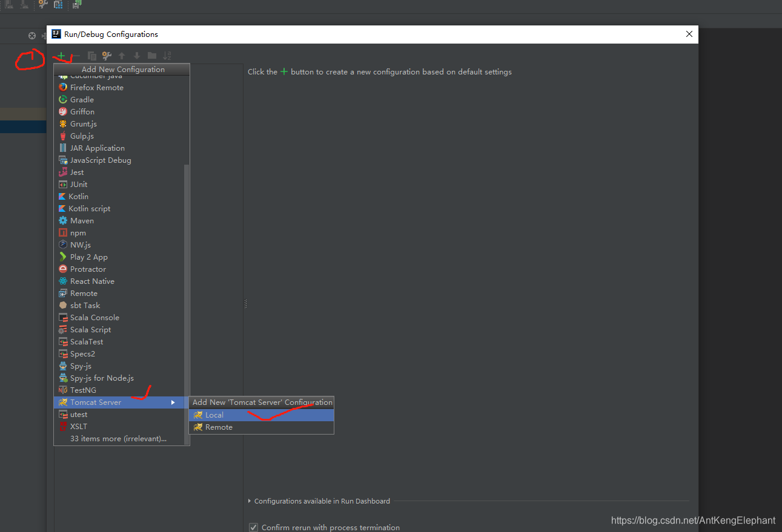Screen dimensions: 782x532
Task: Click the Maven gear icon
Action: (63, 220)
